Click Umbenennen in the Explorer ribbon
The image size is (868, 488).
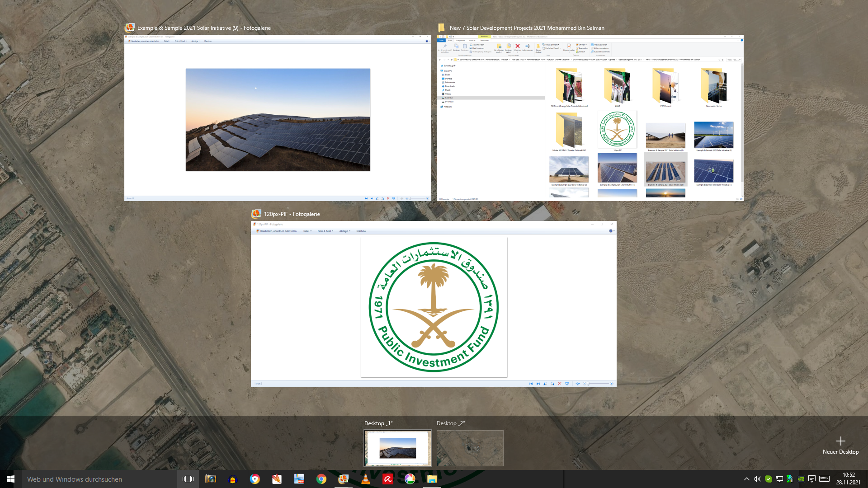pyautogui.click(x=527, y=47)
